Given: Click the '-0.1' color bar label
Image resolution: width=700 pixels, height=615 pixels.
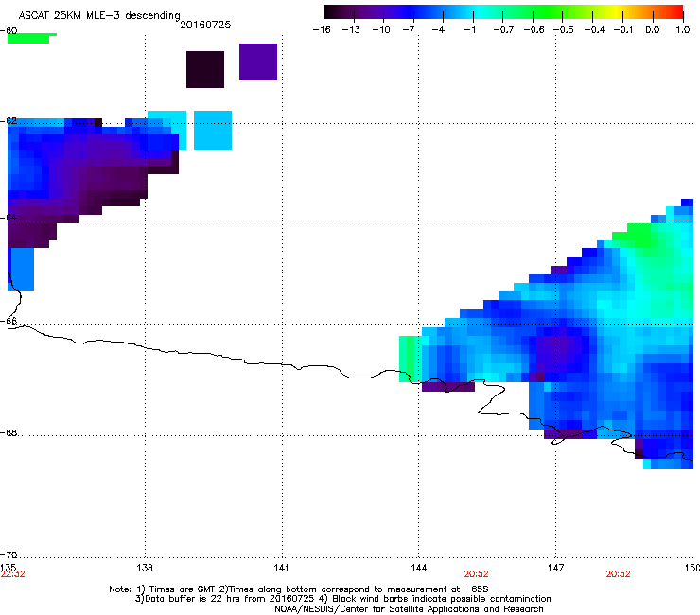Looking at the screenshot, I should click(x=623, y=30).
